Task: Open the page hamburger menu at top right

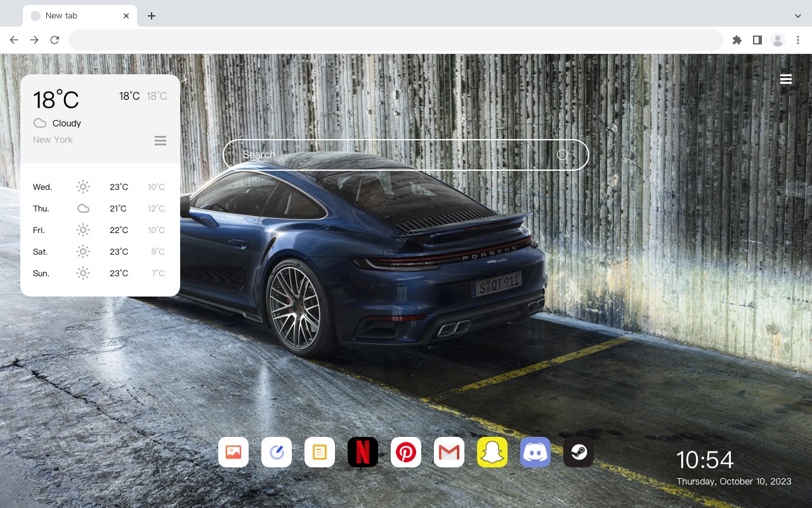Action: click(x=786, y=79)
